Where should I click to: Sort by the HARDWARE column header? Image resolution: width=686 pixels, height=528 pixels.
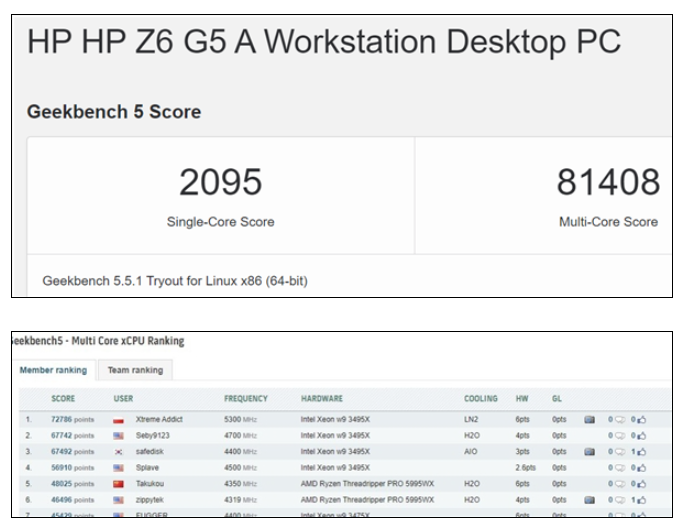click(x=322, y=399)
